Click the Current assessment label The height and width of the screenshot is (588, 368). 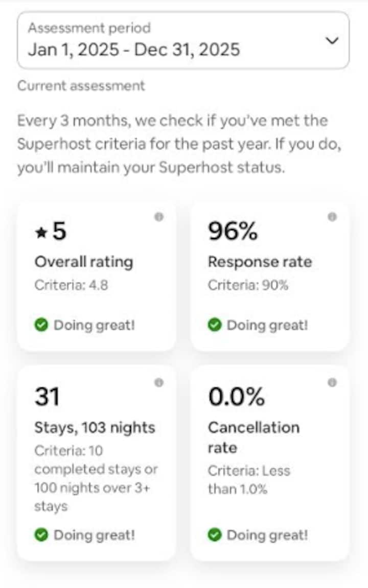81,86
